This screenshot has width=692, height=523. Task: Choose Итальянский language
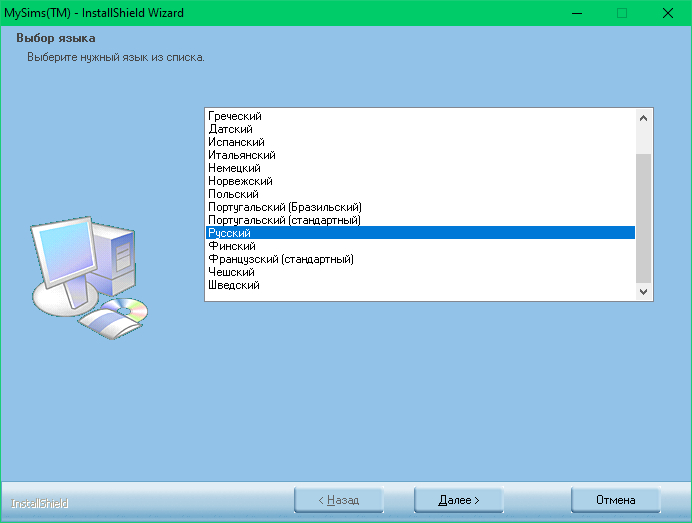(421, 155)
